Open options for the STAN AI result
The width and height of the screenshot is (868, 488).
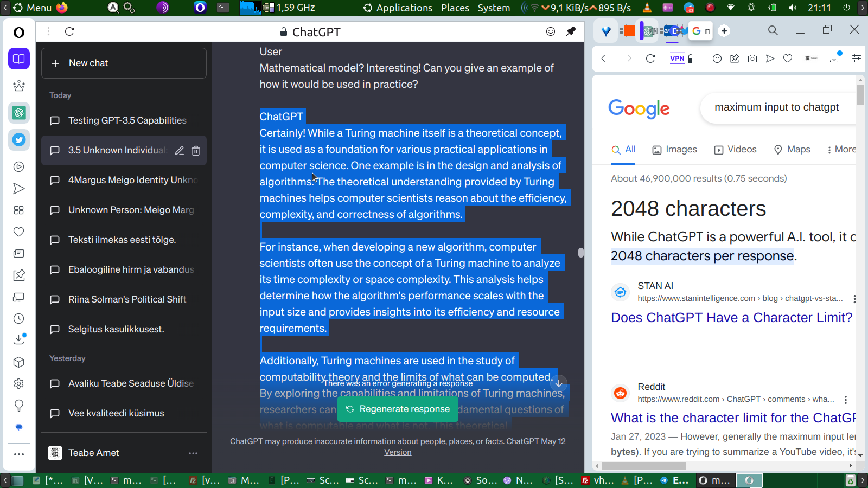coord(854,299)
